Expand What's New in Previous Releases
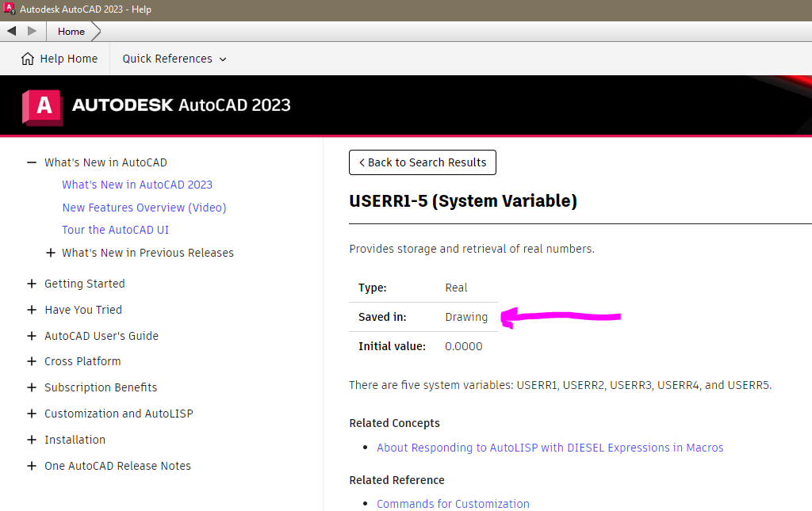 [x=50, y=252]
